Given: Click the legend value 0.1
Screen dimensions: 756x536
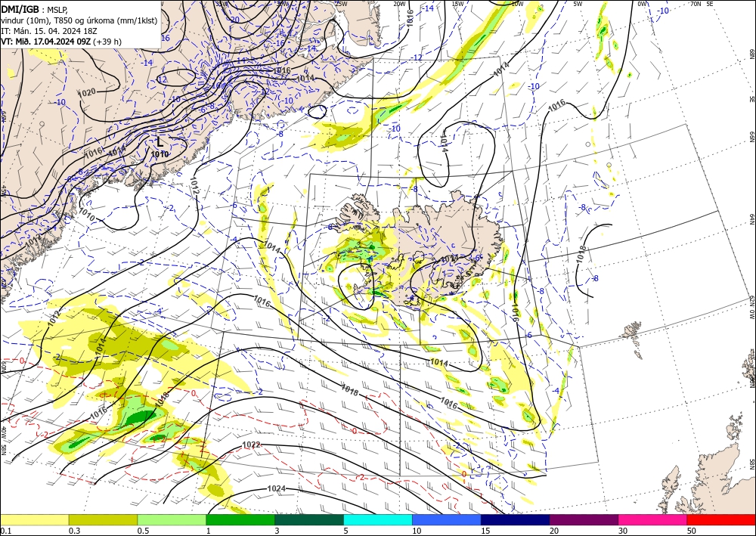Looking at the screenshot, I should point(5,531).
